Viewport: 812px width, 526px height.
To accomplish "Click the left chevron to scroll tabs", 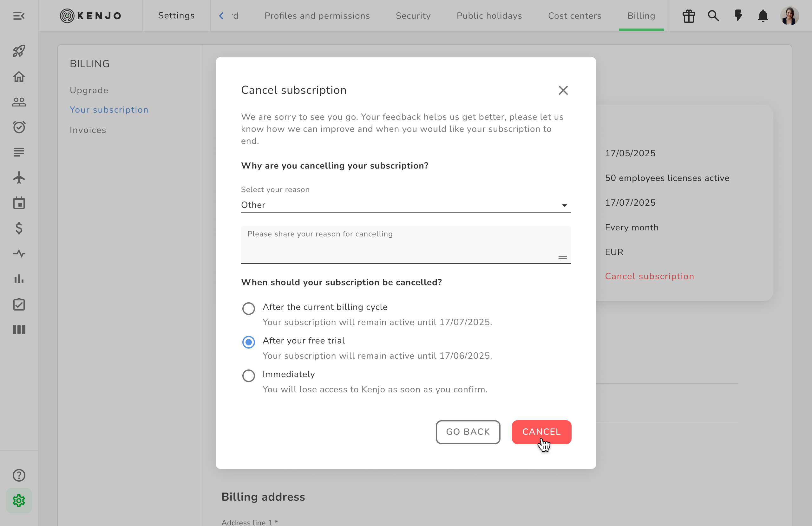I will click(221, 16).
